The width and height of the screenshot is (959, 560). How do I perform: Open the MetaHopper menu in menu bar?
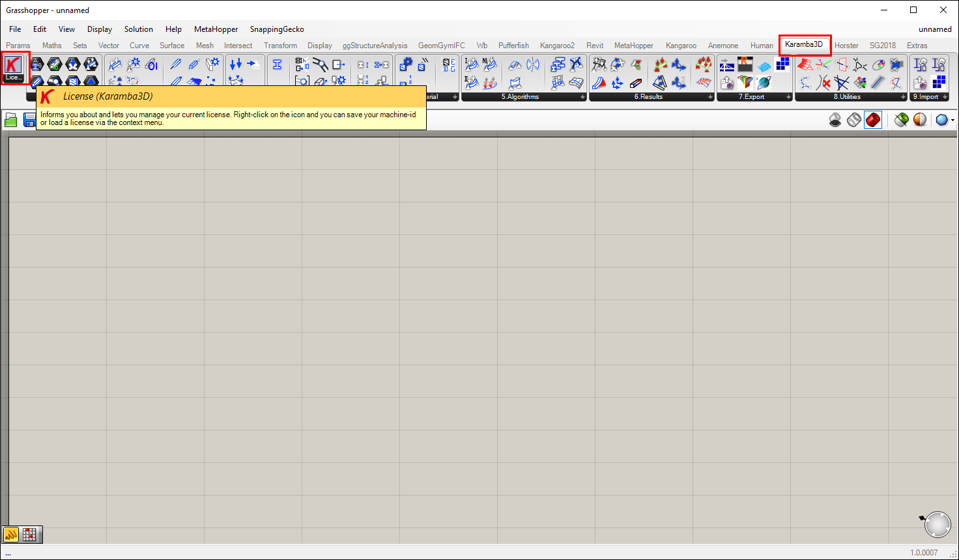click(216, 29)
